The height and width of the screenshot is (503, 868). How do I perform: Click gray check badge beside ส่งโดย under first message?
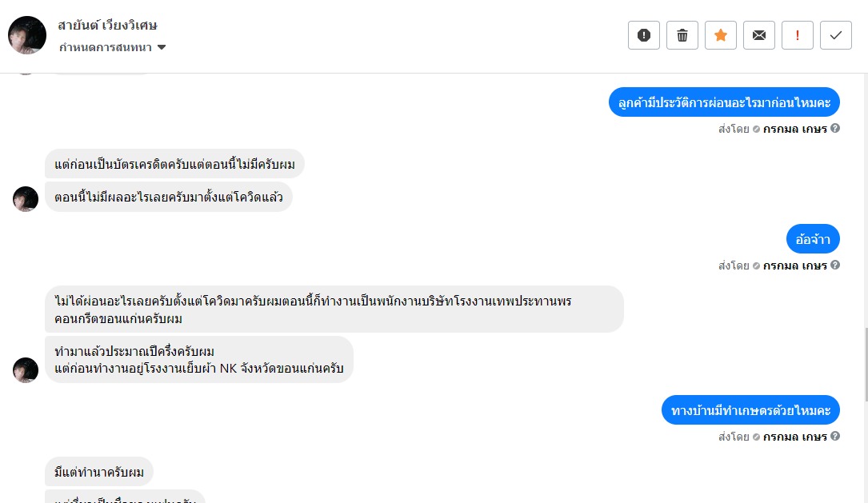point(756,129)
